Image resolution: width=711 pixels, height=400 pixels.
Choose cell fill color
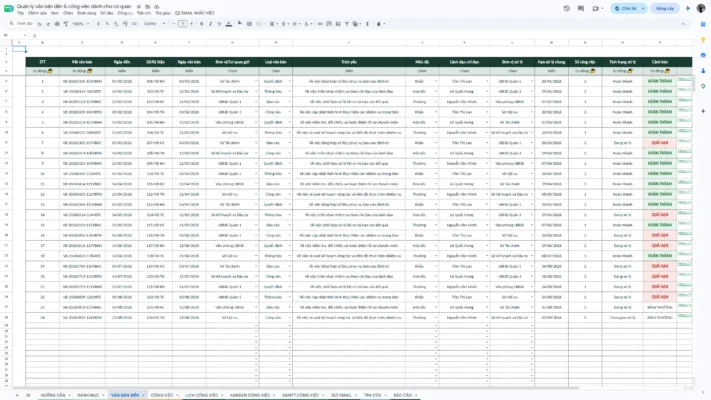(239, 24)
